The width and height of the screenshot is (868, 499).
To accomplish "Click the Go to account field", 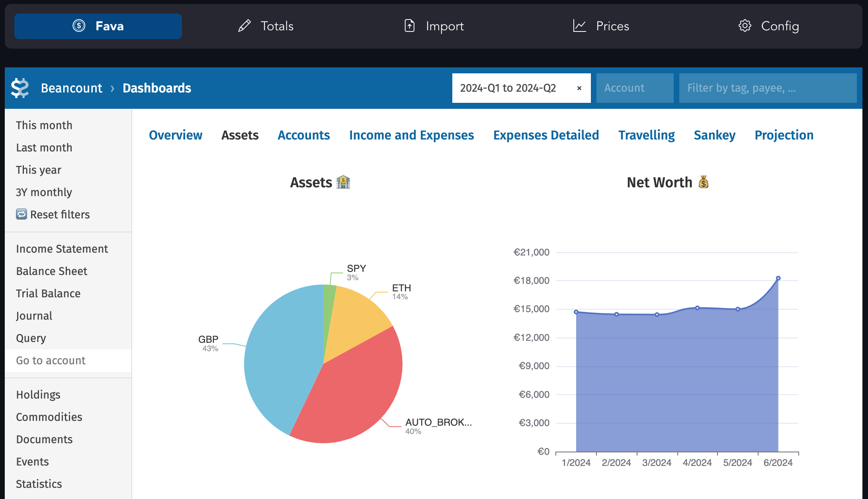I will (68, 360).
